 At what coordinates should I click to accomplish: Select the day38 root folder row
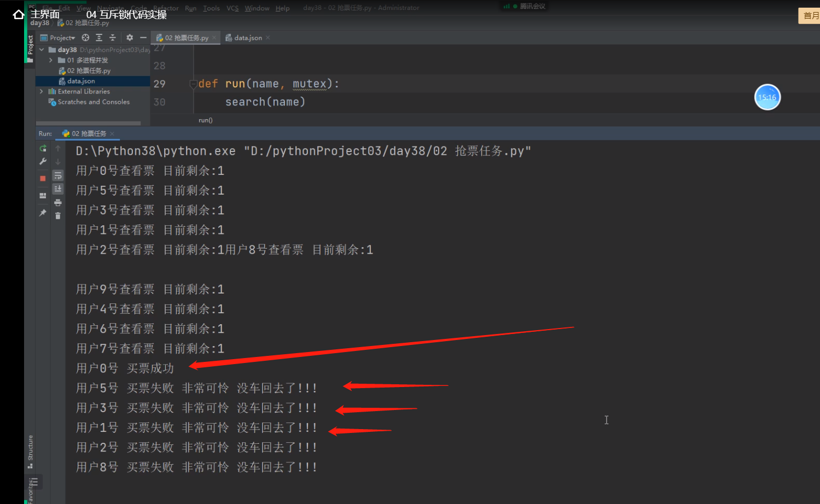tap(93, 50)
